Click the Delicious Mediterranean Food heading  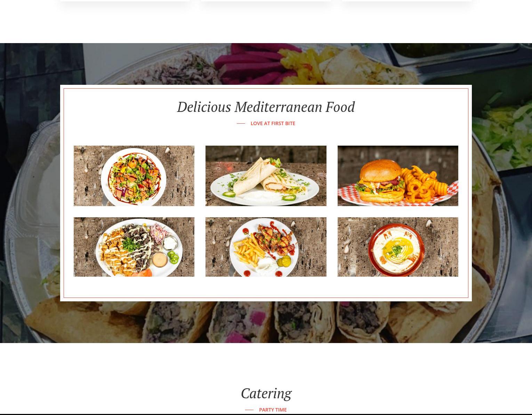[x=266, y=107]
